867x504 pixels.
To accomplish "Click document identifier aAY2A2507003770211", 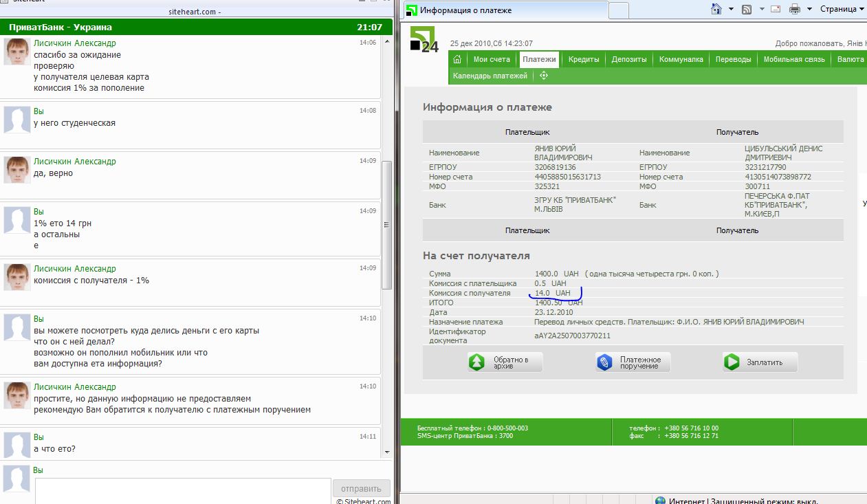I will pos(572,336).
